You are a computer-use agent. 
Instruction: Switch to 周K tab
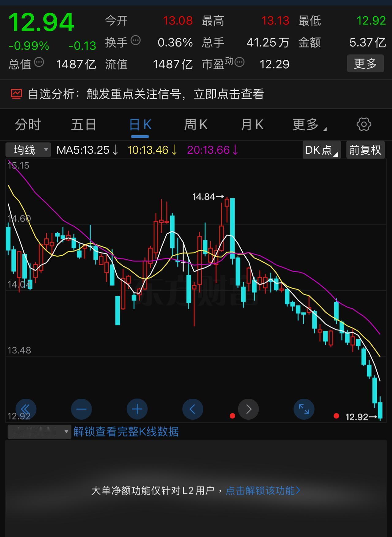pos(196,125)
